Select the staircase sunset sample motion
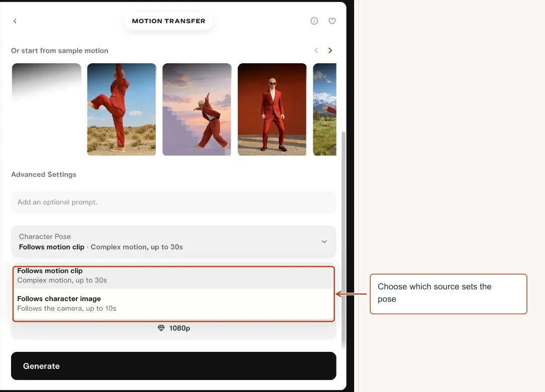545x392 pixels. click(197, 109)
